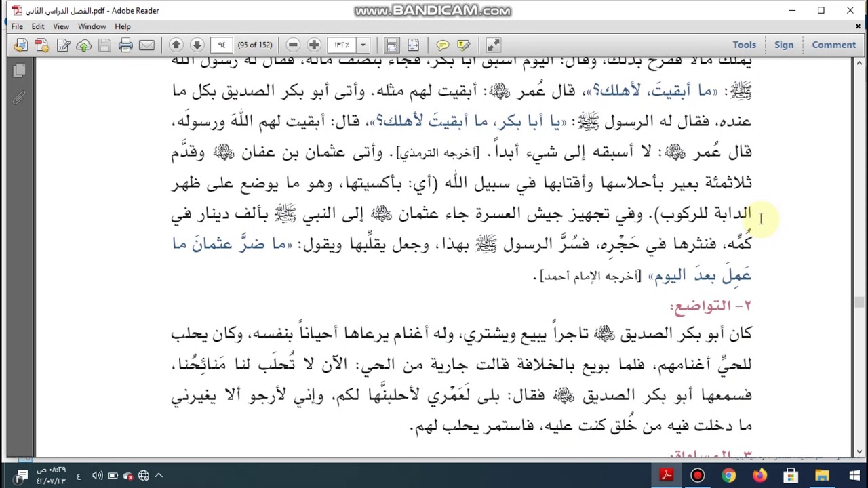The height and width of the screenshot is (488, 868).
Task: Open the attachments paperclip panel
Action: click(x=19, y=98)
